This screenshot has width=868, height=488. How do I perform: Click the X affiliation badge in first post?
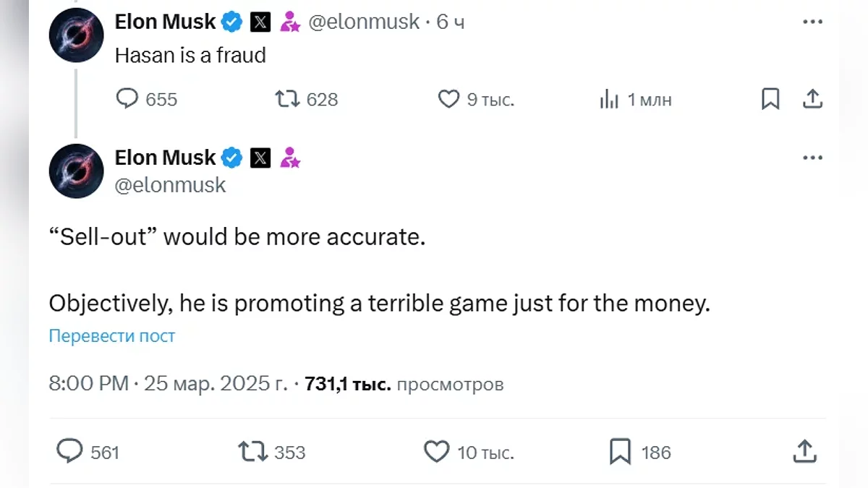[x=260, y=22]
